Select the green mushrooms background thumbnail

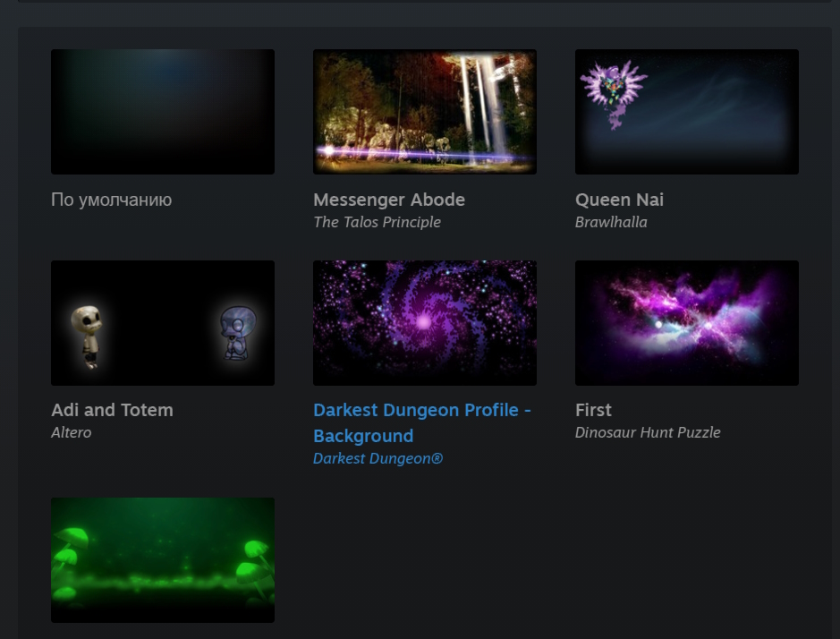coord(162,560)
